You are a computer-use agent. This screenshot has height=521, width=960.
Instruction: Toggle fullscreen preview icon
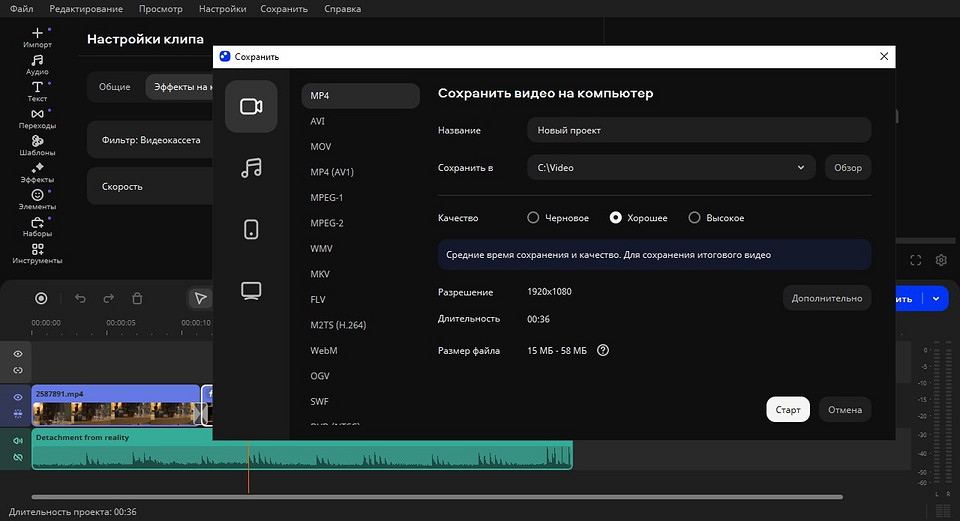click(x=916, y=260)
